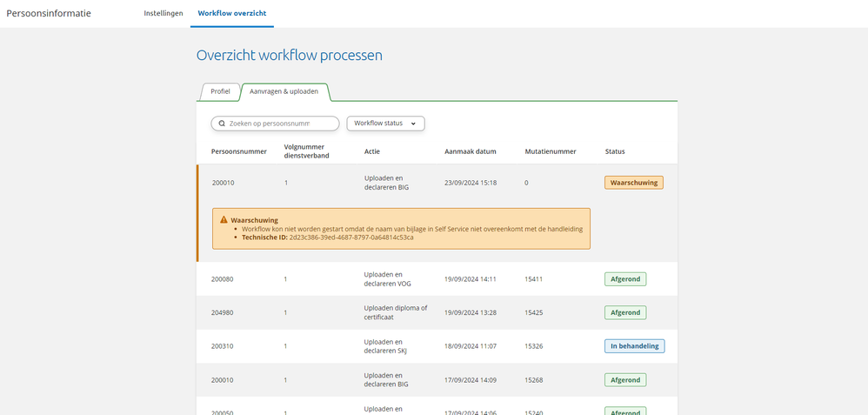The height and width of the screenshot is (415, 868).
Task: Sort by the Persoonsnummer column header
Action: point(238,151)
